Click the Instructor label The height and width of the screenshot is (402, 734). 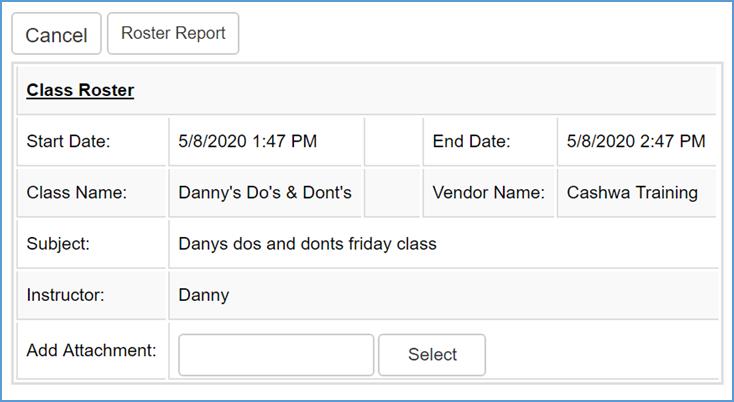65,295
